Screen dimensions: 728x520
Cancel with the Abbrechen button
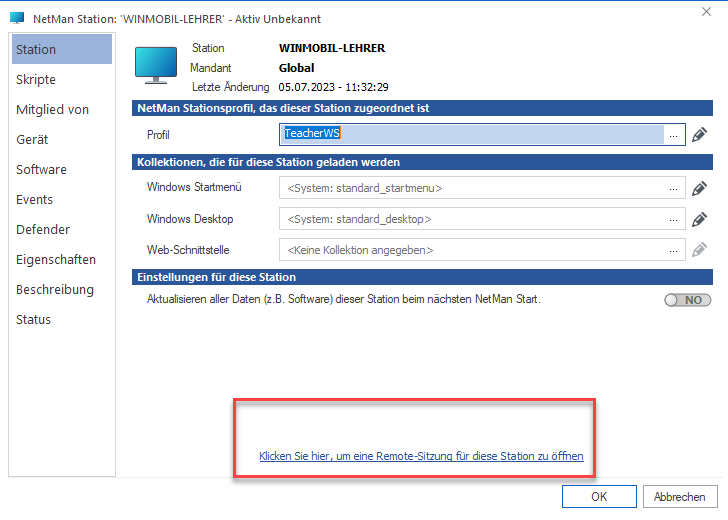pos(680,496)
